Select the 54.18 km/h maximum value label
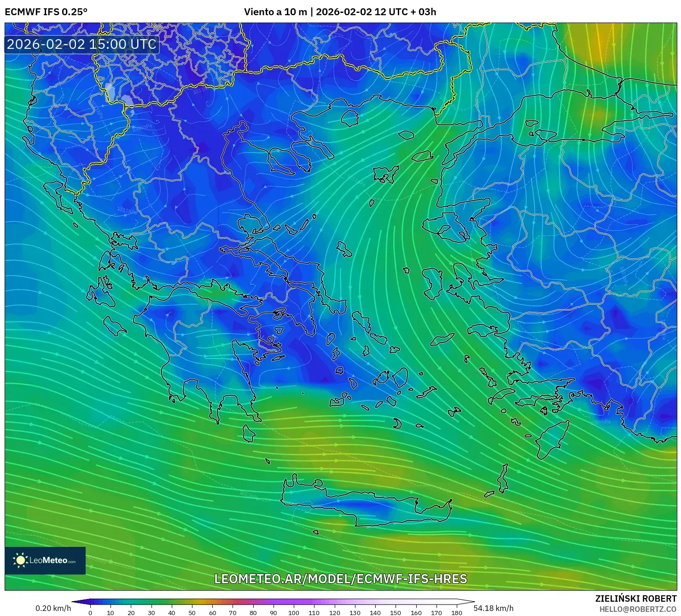This screenshot has width=681, height=616. 494,607
